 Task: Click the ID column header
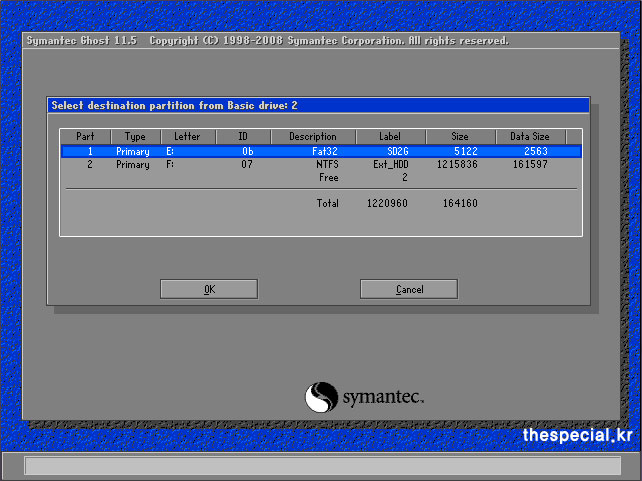click(243, 136)
